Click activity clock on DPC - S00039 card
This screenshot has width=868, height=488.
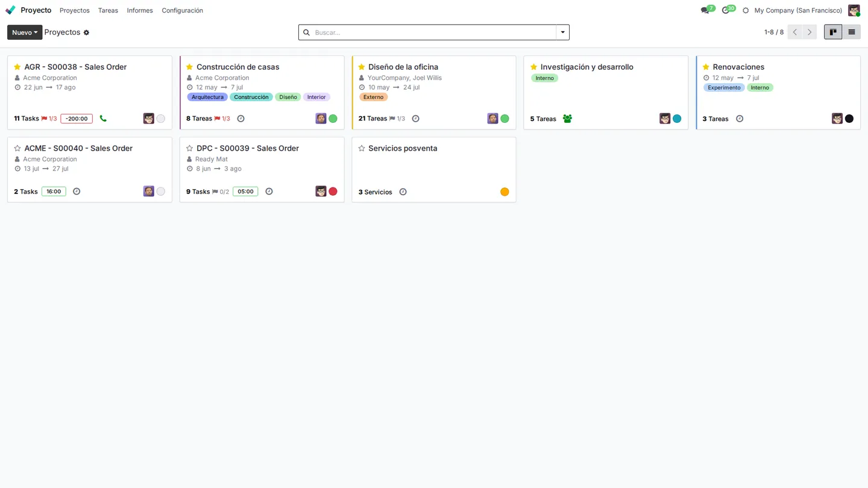click(x=269, y=192)
